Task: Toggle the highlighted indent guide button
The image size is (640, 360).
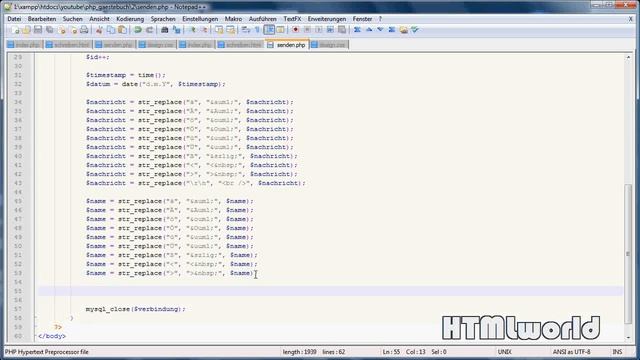Action: coord(269,30)
